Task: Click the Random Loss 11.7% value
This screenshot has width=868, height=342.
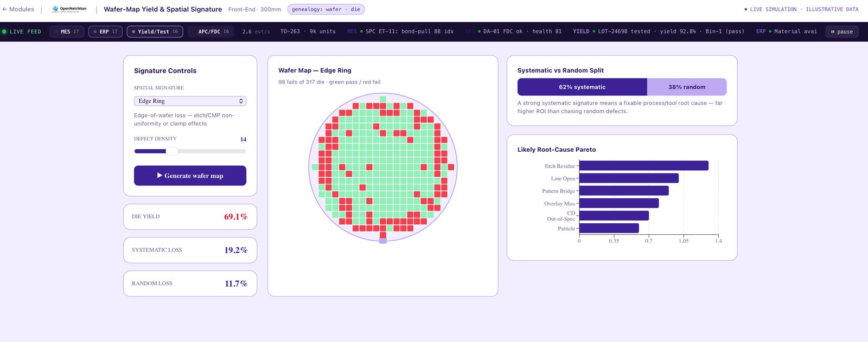Action: coord(236,283)
